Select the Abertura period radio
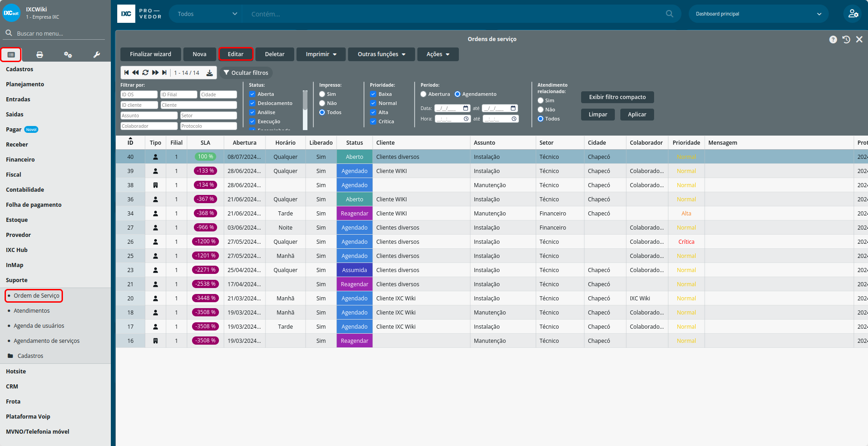Screen dimensions: 868x446 click(x=423, y=94)
